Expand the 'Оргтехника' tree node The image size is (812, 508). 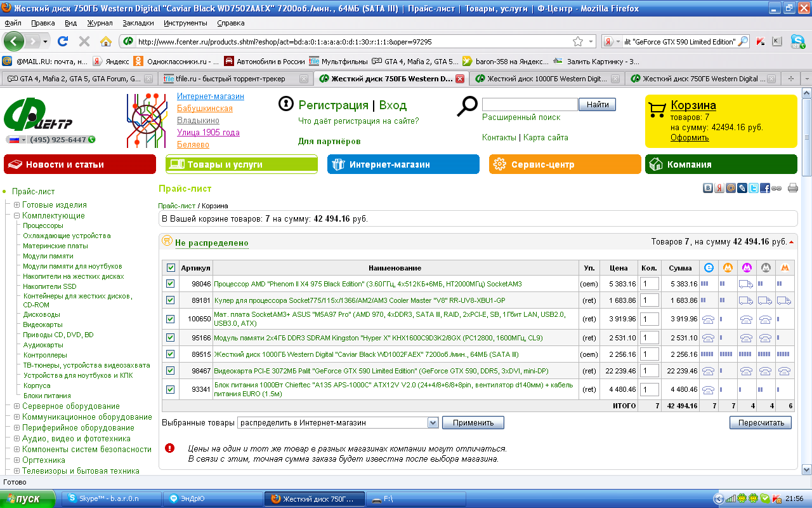pyautogui.click(x=16, y=460)
